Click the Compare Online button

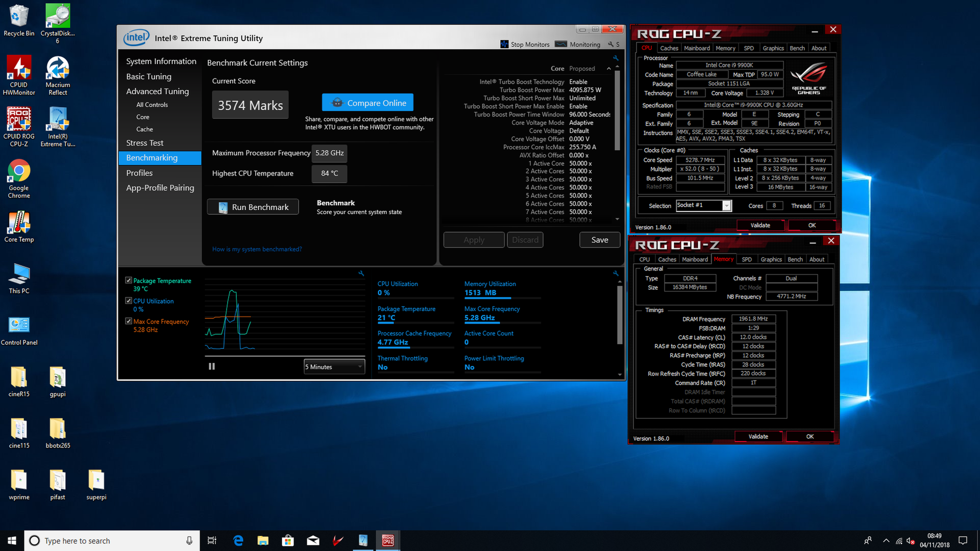(x=367, y=103)
